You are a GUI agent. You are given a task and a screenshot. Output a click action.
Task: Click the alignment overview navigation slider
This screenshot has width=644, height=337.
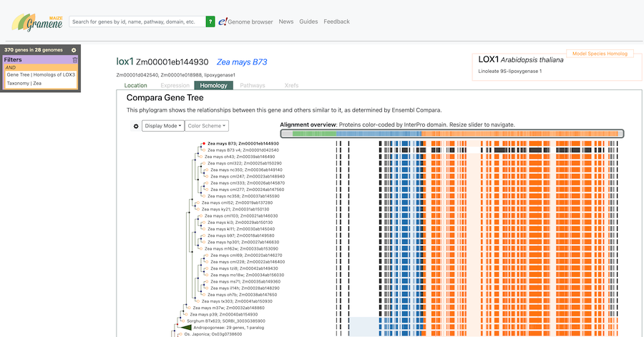pyautogui.click(x=452, y=134)
